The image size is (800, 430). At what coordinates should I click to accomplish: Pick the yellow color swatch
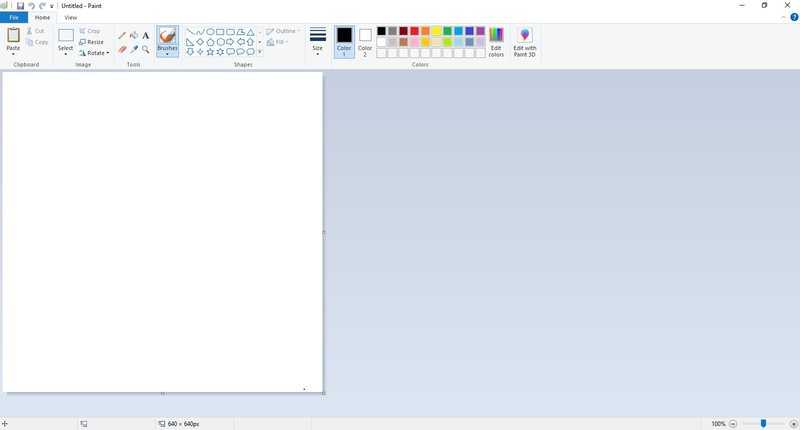[436, 31]
